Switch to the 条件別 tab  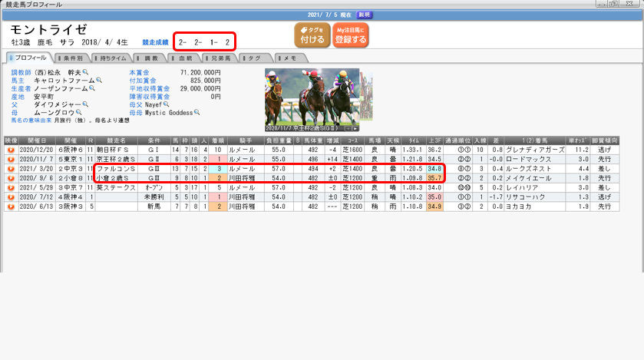[73, 58]
